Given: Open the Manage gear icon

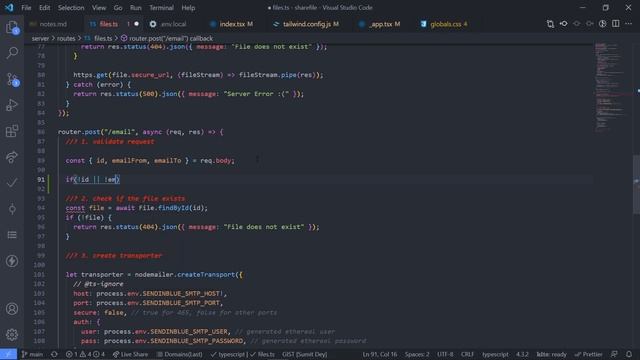Looking at the screenshot, I should click(x=12, y=335).
